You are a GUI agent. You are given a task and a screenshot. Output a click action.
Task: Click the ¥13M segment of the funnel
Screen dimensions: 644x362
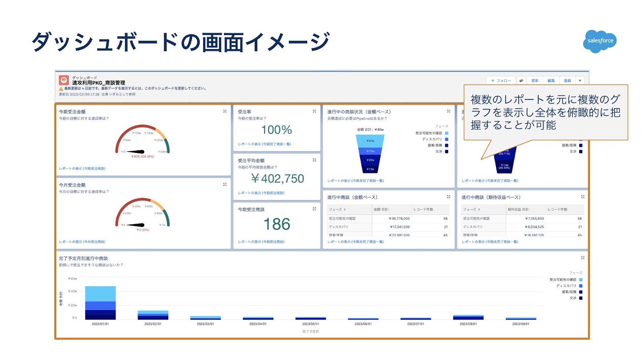[x=370, y=169]
